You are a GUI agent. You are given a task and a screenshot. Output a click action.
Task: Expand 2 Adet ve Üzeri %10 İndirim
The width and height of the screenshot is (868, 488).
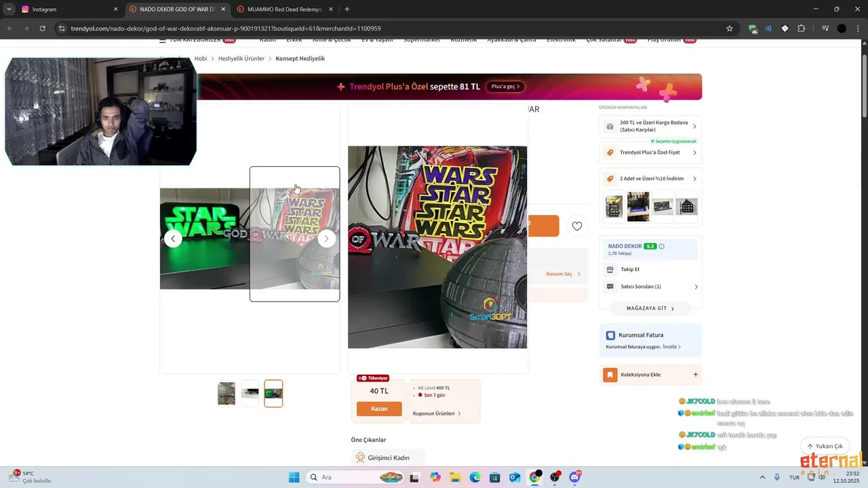tap(650, 178)
